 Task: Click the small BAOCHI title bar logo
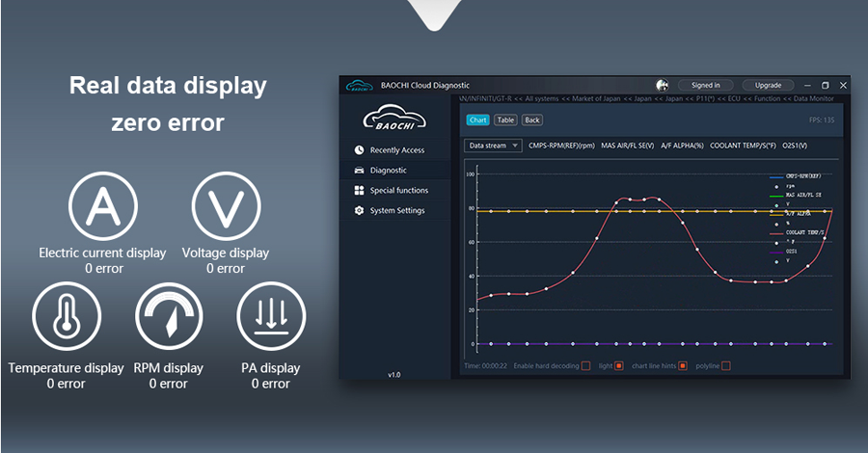coord(360,86)
